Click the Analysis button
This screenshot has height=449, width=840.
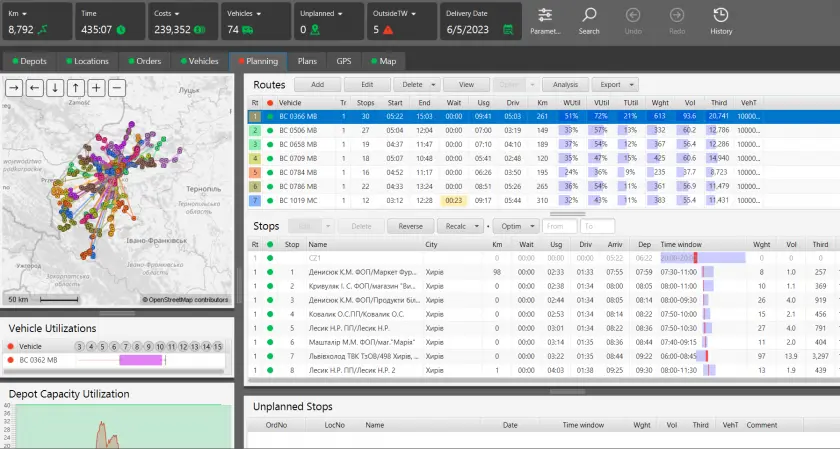[x=565, y=85]
